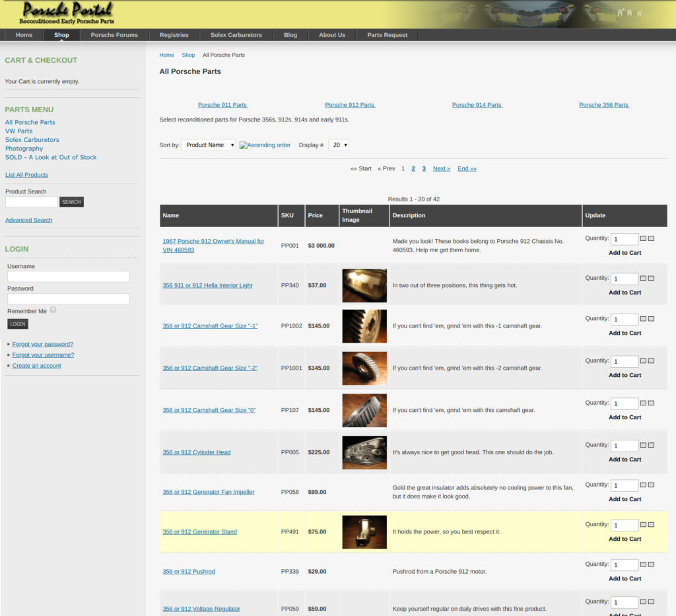Open the Blog menu item
The image size is (676, 616).
290,35
